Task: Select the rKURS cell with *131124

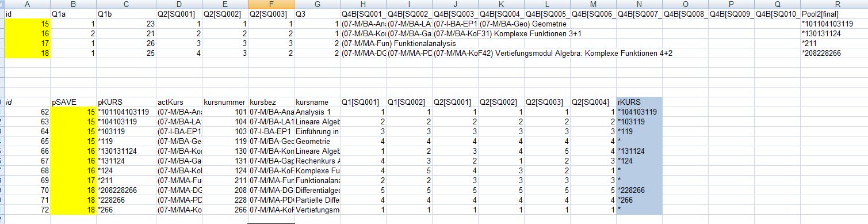Action: tap(639, 151)
